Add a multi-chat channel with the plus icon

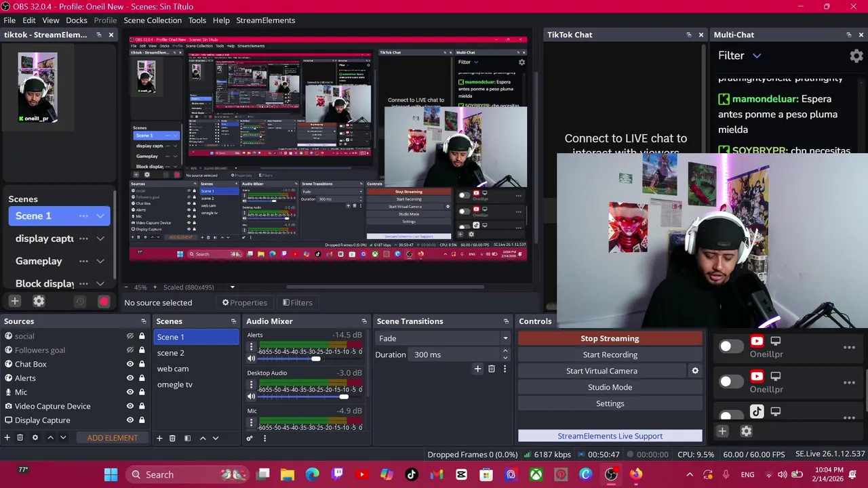722,431
